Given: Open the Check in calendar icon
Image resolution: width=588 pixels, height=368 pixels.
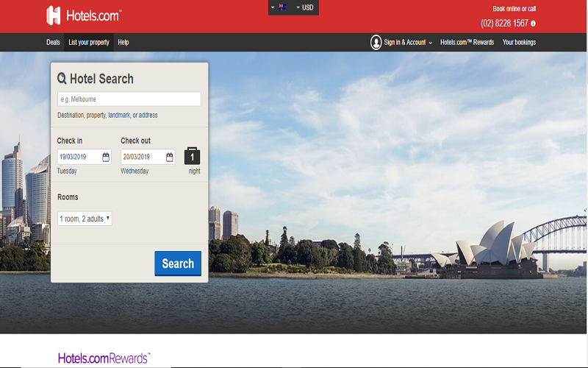Looking at the screenshot, I should tap(106, 157).
